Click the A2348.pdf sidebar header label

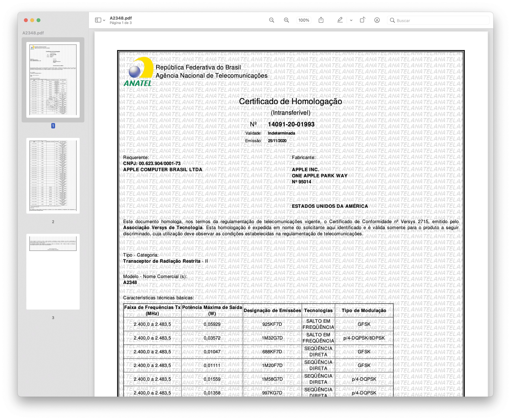[x=33, y=33]
